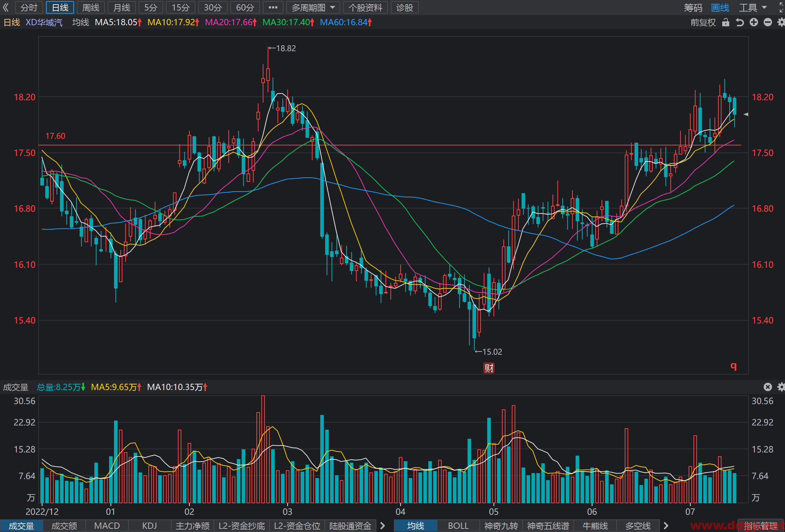Zoom out chart with the minus icon
Viewport: 785px width, 532px height.
tap(768, 22)
